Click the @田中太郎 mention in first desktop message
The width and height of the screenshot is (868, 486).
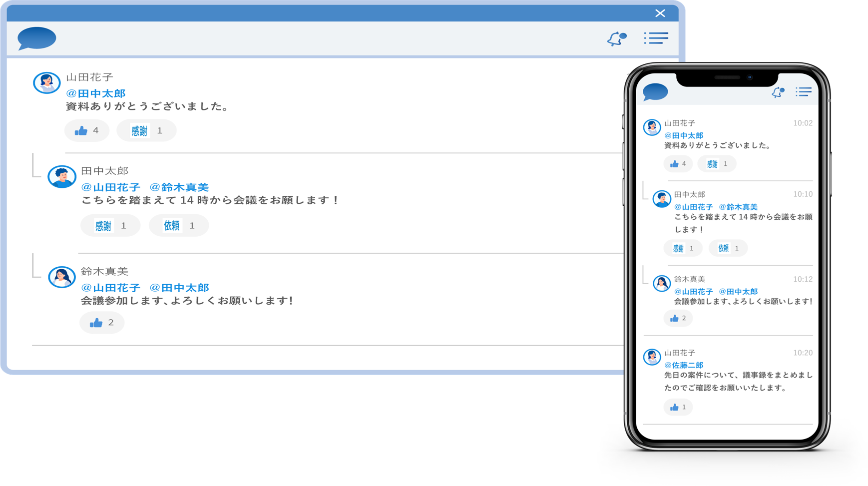pyautogui.click(x=95, y=93)
